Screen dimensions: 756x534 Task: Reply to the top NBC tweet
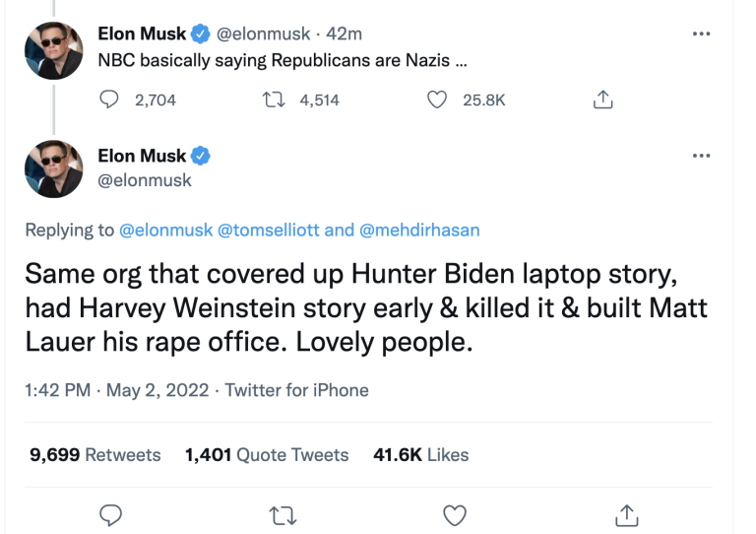pos(110,100)
